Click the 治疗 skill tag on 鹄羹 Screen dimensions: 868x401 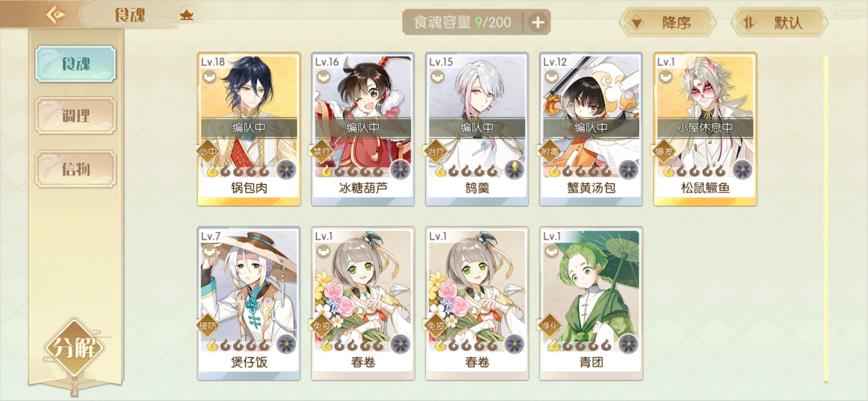435,151
